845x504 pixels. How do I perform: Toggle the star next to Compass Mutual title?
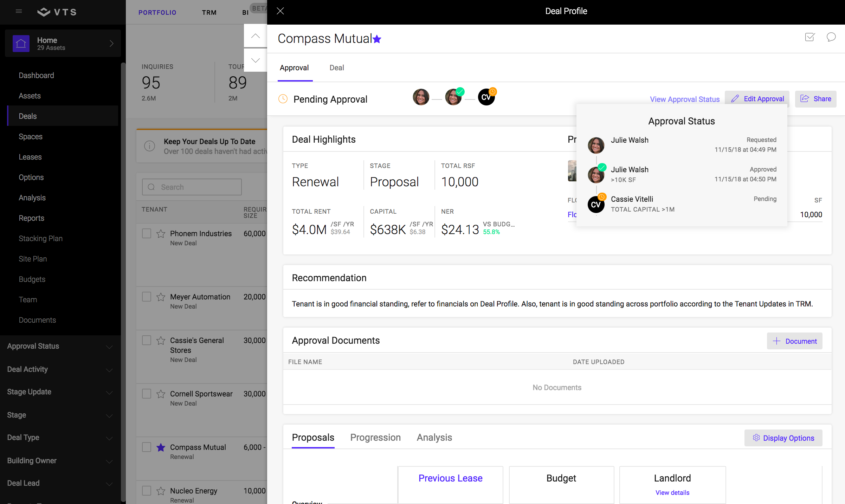pyautogui.click(x=377, y=39)
